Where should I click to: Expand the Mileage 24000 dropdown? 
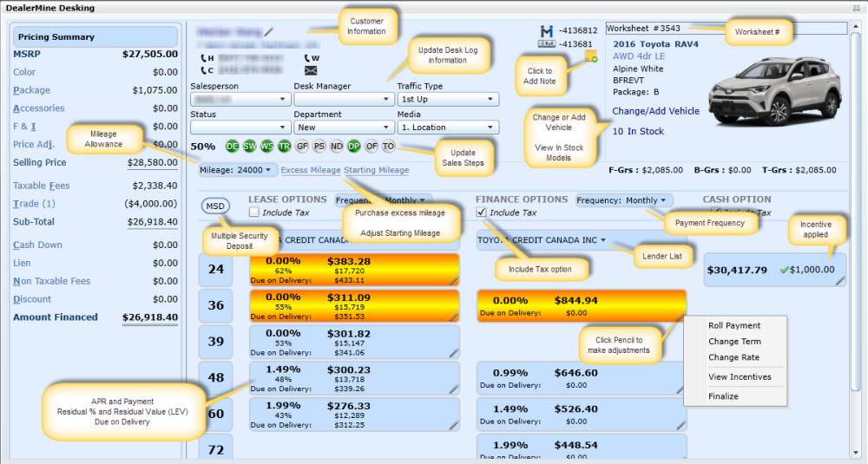(x=239, y=170)
